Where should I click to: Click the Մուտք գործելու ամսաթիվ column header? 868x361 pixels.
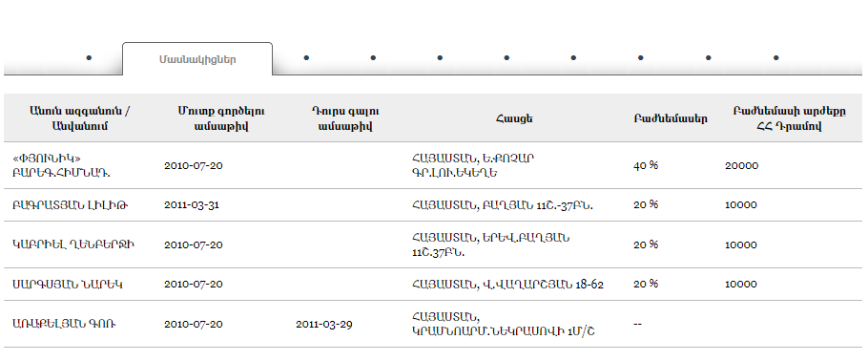[x=221, y=118]
